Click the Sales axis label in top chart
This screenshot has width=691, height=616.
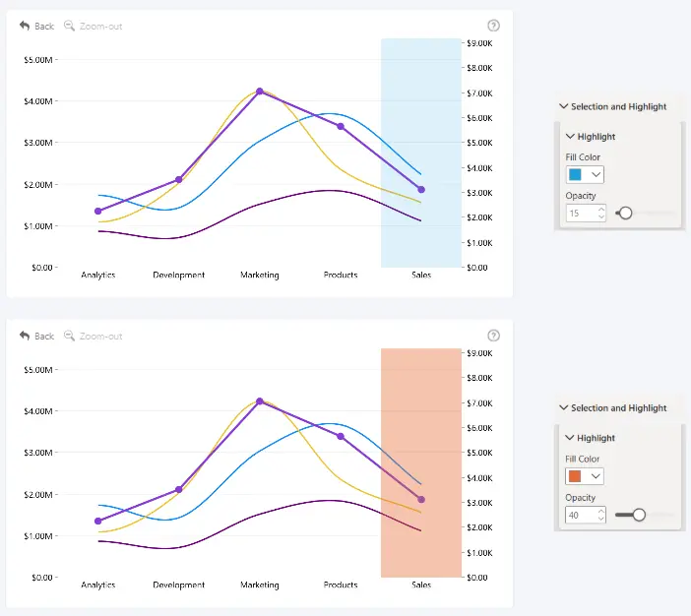tap(421, 275)
